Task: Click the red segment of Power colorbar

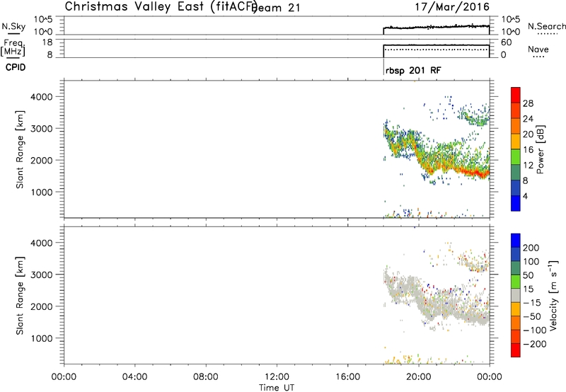Action: [516, 95]
